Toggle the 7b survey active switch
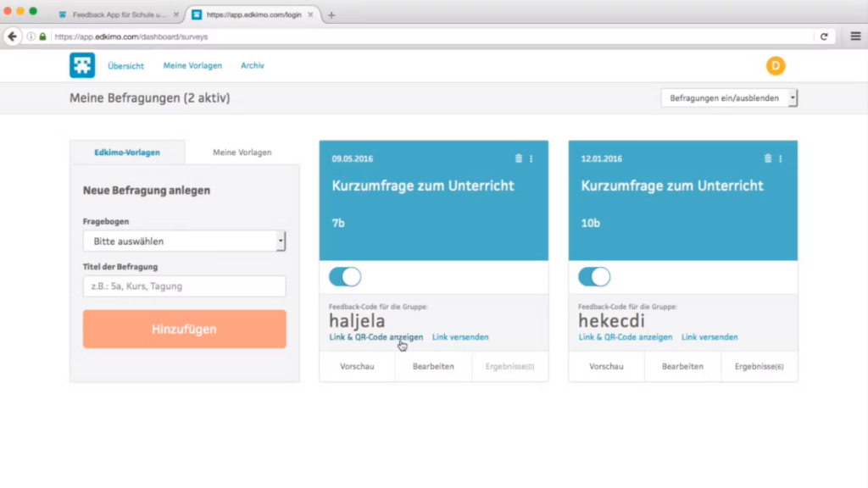The width and height of the screenshot is (868, 488). 344,276
